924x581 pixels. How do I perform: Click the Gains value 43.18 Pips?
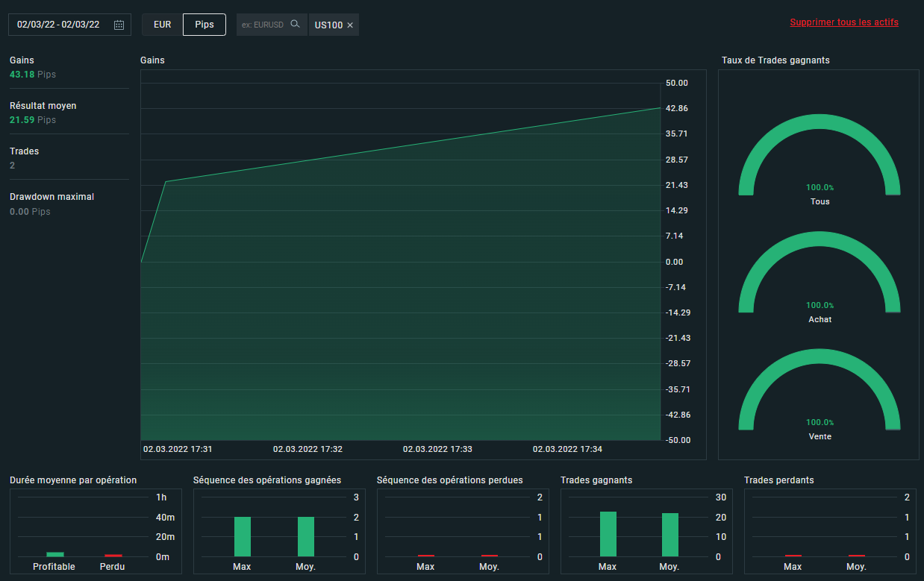33,75
